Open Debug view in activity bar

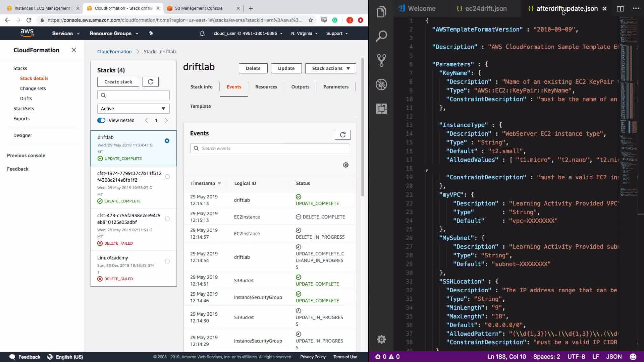381,84
